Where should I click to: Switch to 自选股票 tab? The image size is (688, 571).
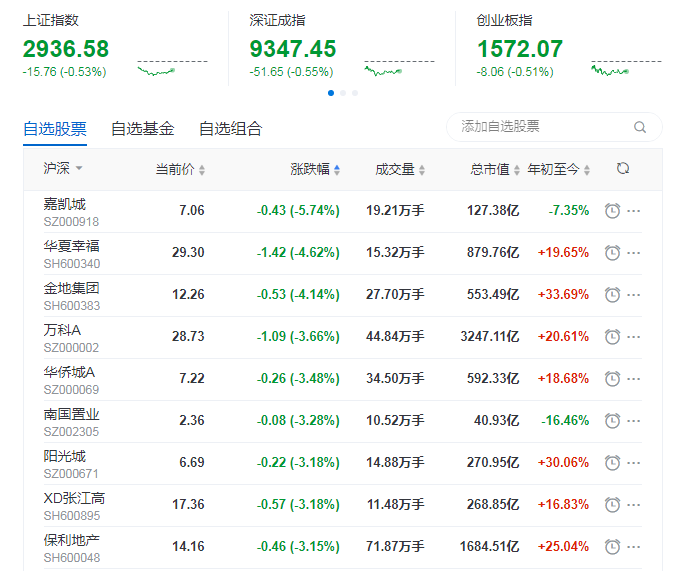[55, 129]
